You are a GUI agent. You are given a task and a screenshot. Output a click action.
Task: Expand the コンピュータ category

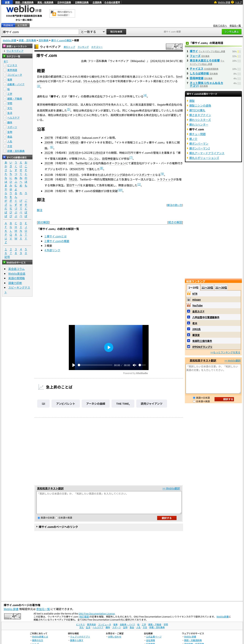click(5, 75)
